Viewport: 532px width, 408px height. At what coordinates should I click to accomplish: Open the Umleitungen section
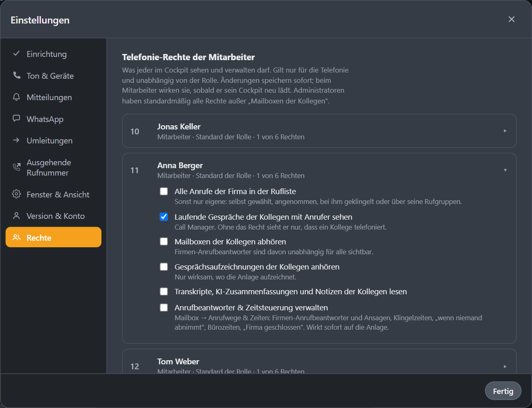pos(54,141)
